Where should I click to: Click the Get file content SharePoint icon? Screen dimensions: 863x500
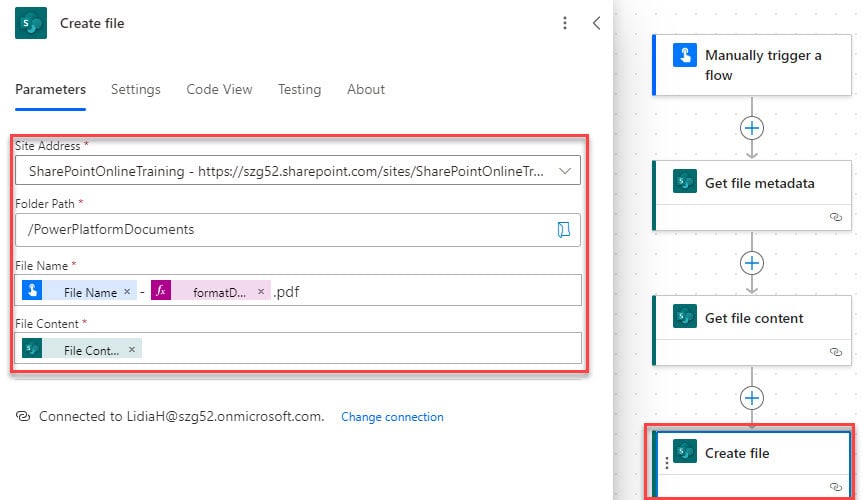click(685, 316)
